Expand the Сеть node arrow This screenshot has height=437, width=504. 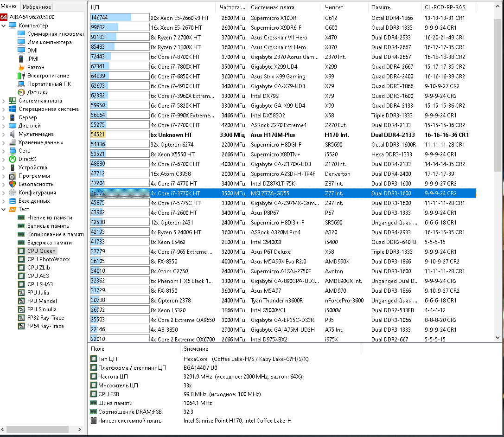coord(4,151)
